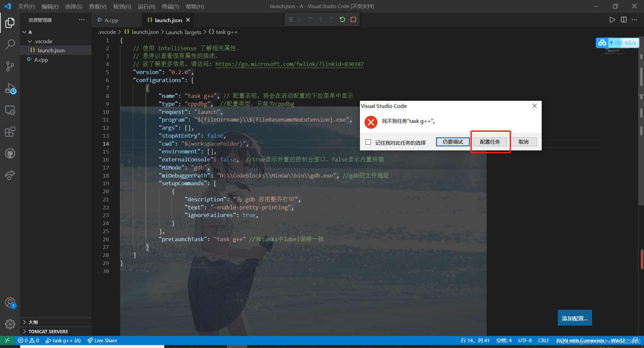Open the Explorer panel ellipsis menu
The image size is (644, 348).
click(82, 20)
